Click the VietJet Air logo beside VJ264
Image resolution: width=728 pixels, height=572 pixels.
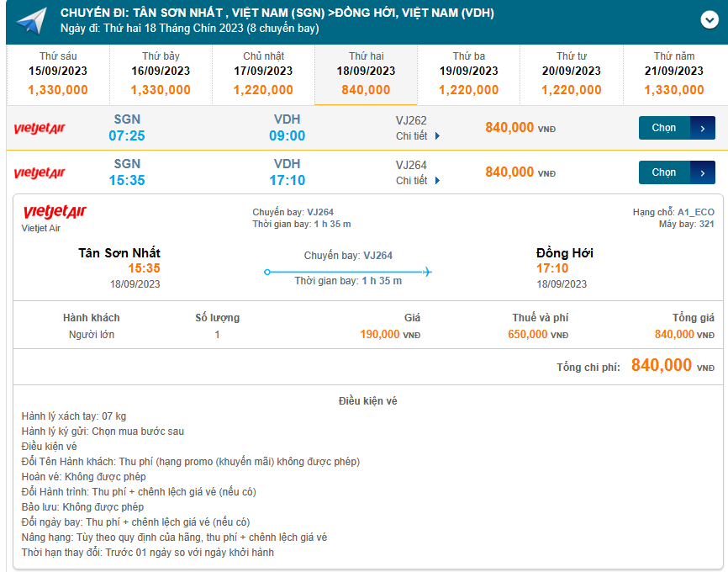pyautogui.click(x=39, y=172)
